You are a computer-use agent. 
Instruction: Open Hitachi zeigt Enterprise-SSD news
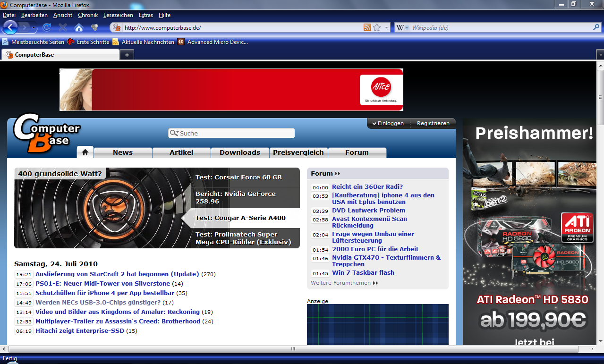[80, 331]
